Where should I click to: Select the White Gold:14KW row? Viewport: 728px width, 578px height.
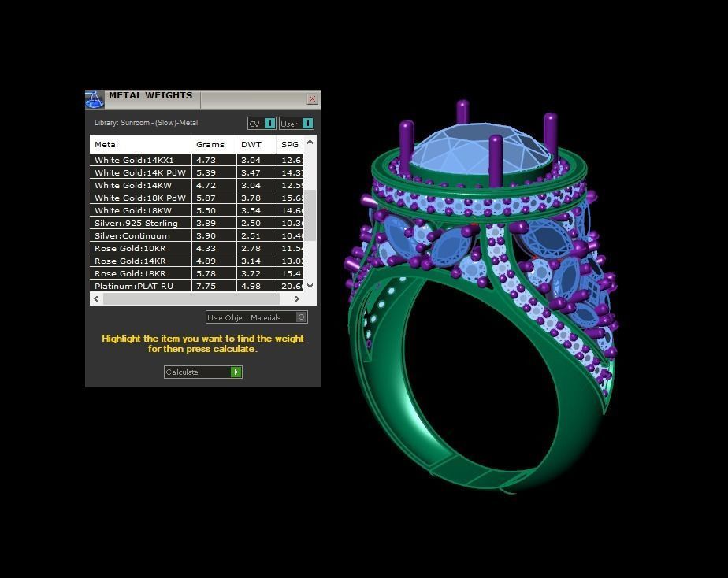(x=197, y=185)
